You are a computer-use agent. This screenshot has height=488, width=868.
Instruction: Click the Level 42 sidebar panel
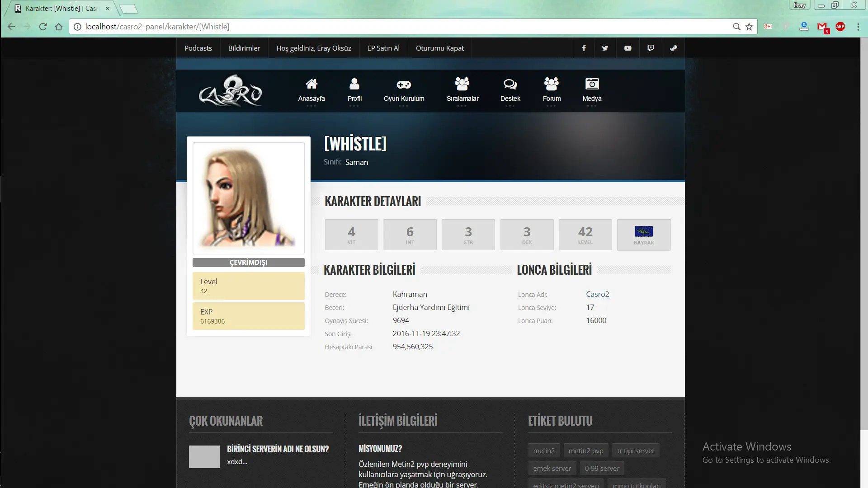click(x=249, y=286)
